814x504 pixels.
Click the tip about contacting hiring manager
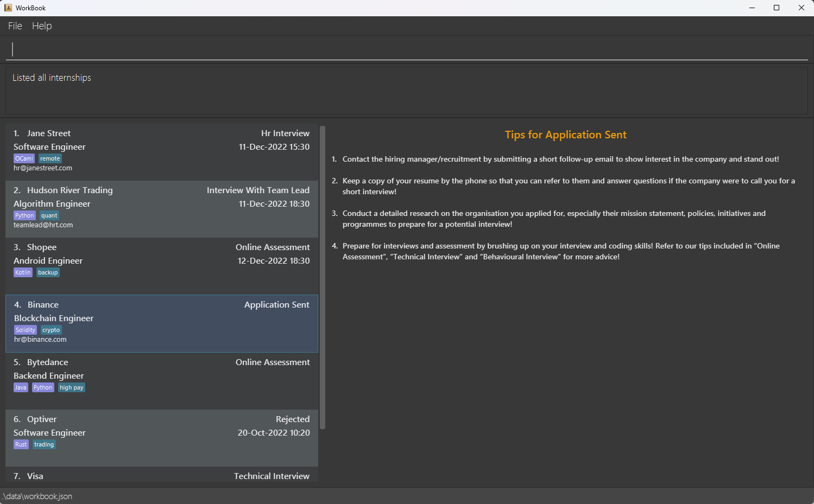(560, 160)
